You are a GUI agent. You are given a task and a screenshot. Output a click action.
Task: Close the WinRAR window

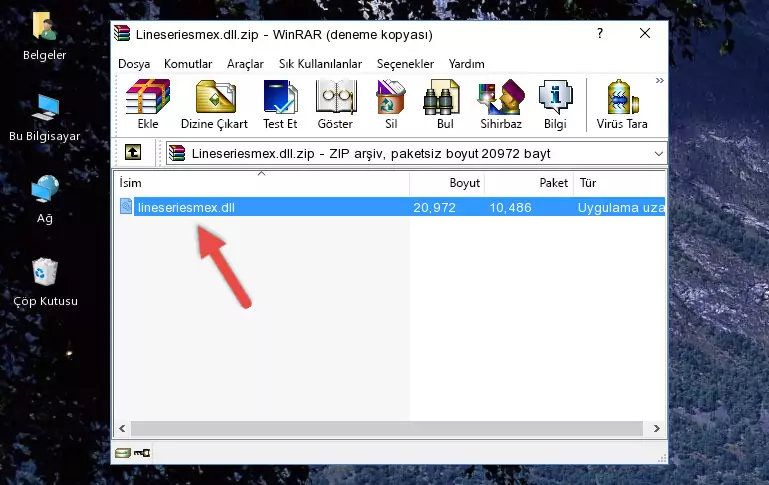(645, 33)
